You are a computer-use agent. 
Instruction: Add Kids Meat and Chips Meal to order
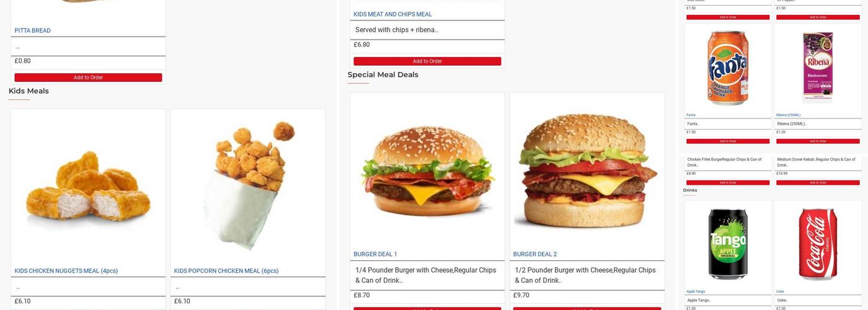(x=427, y=61)
